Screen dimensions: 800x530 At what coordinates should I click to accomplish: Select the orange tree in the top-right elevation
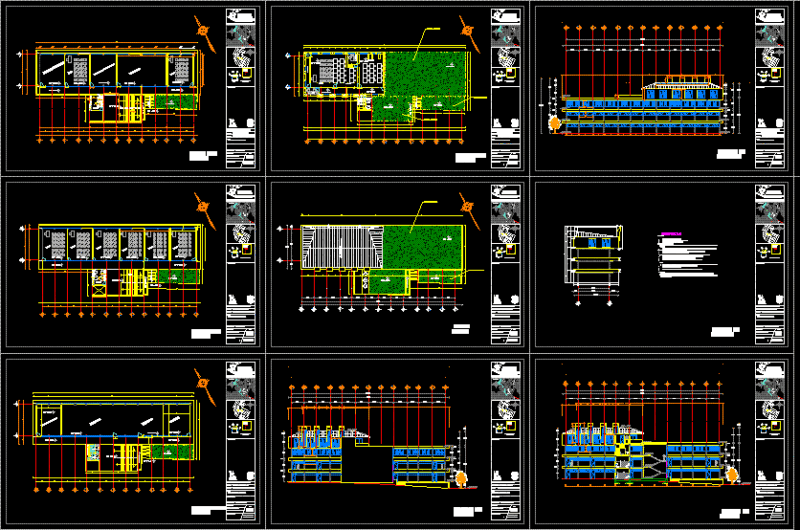point(554,124)
